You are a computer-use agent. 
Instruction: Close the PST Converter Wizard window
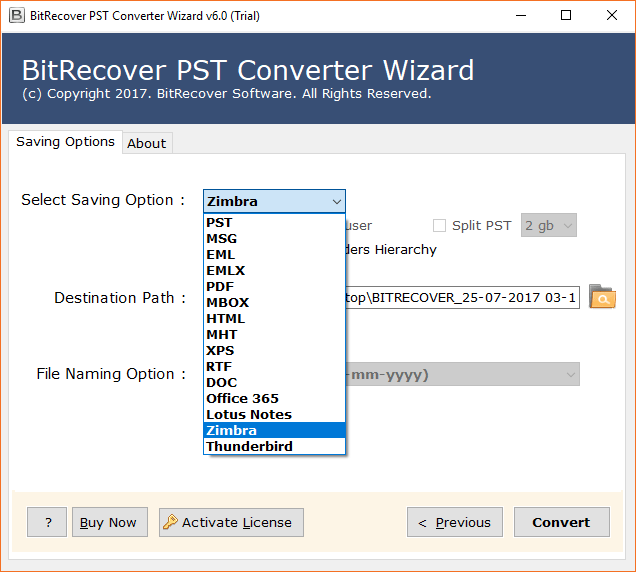pos(612,16)
